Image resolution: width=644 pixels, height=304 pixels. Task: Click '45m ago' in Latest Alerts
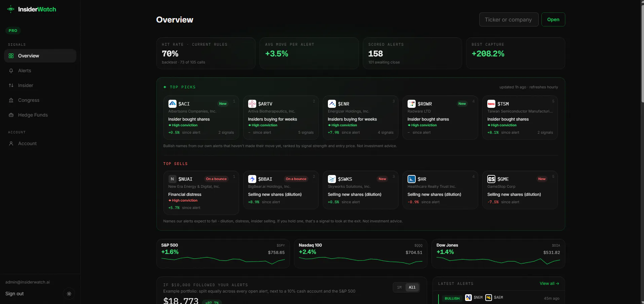[x=552, y=298]
